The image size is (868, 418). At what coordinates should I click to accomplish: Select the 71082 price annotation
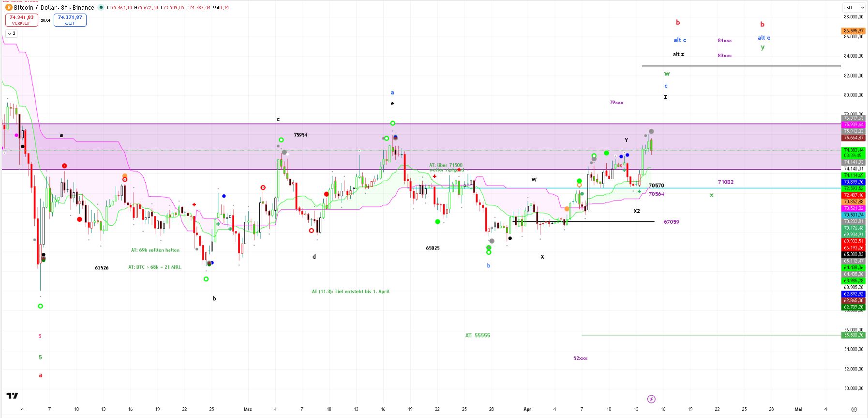pyautogui.click(x=725, y=182)
